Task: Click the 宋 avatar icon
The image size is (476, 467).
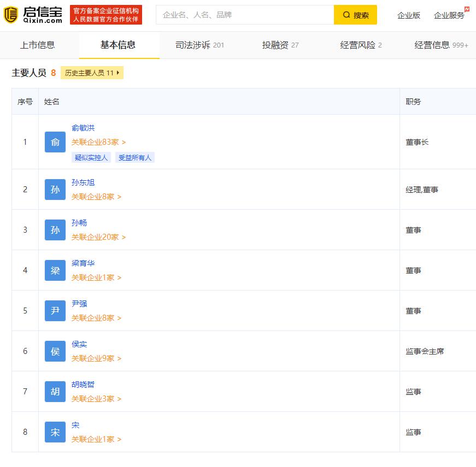Action: tap(55, 432)
